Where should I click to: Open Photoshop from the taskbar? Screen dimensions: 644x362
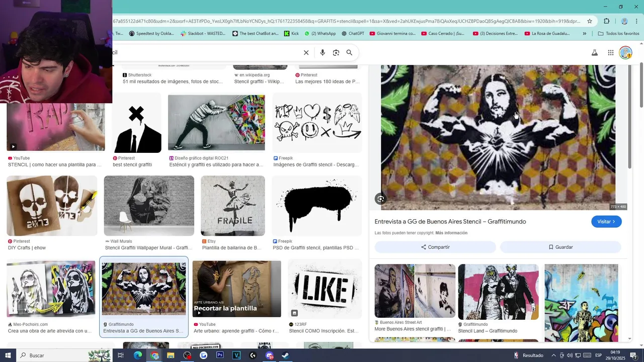(x=220, y=355)
